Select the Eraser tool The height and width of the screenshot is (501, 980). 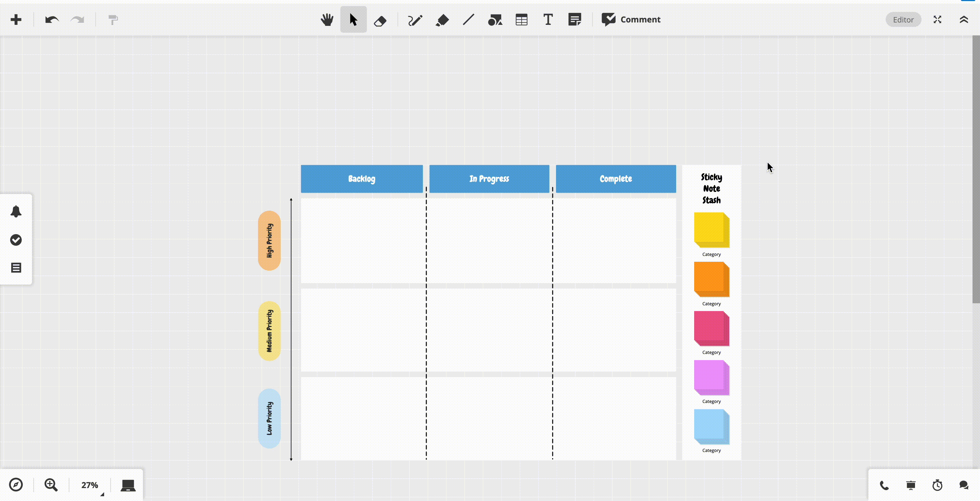pos(380,20)
